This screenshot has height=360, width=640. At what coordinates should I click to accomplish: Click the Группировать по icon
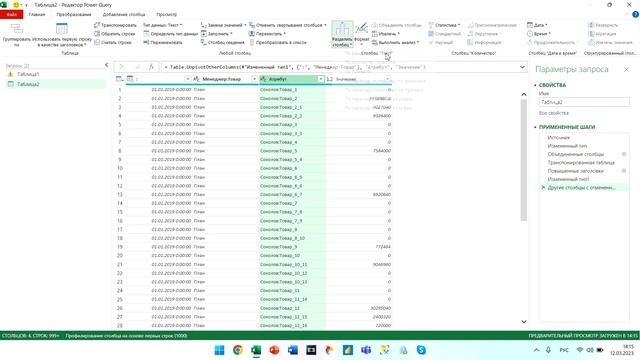tap(17, 35)
